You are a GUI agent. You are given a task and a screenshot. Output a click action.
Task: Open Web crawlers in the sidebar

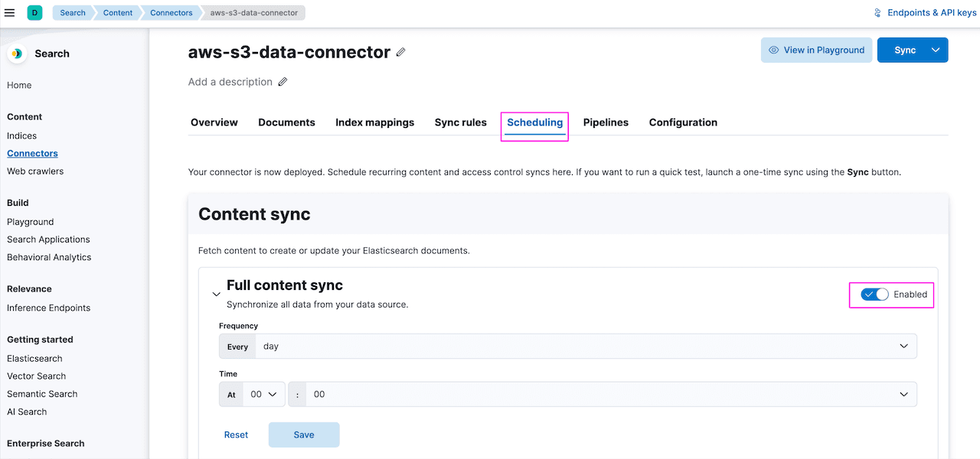click(36, 171)
